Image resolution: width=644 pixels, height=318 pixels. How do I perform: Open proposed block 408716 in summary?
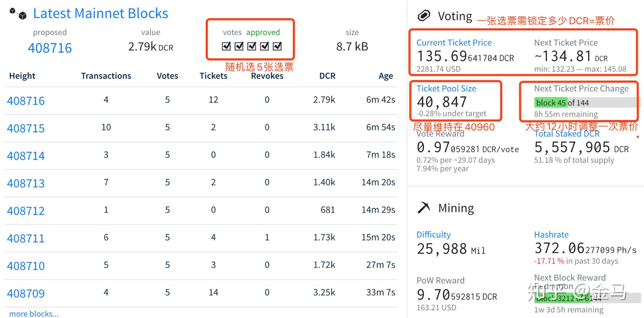(x=50, y=48)
